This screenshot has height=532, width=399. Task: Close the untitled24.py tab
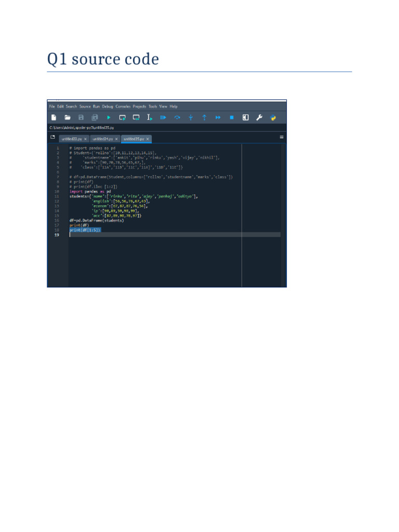coord(116,139)
